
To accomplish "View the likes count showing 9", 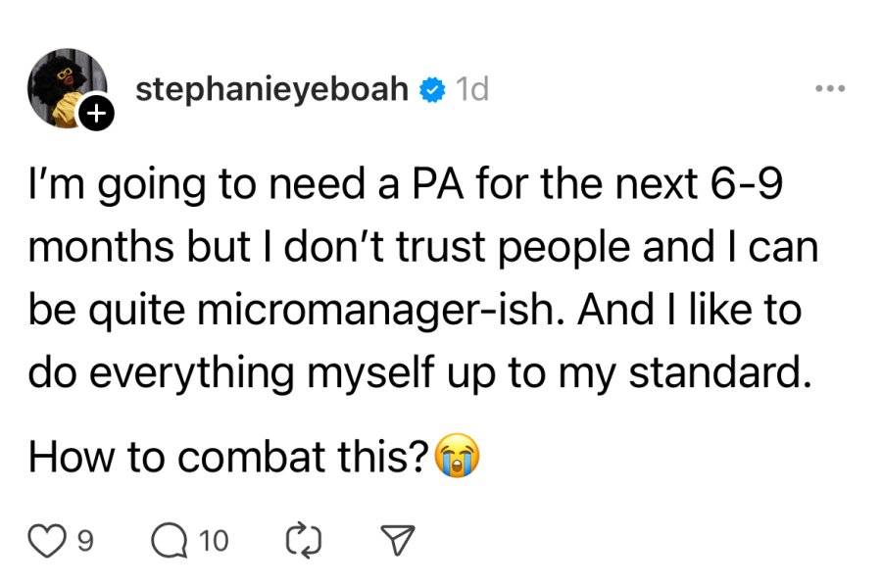I will 84,541.
